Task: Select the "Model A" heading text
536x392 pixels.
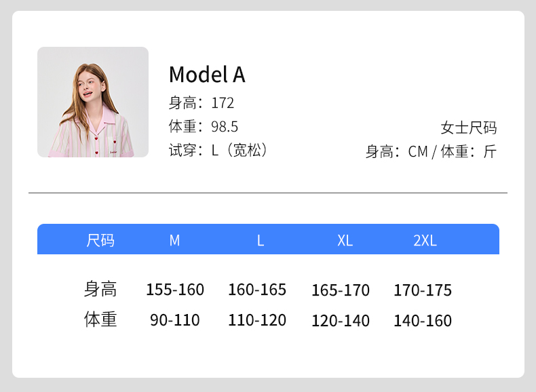Action: point(206,75)
